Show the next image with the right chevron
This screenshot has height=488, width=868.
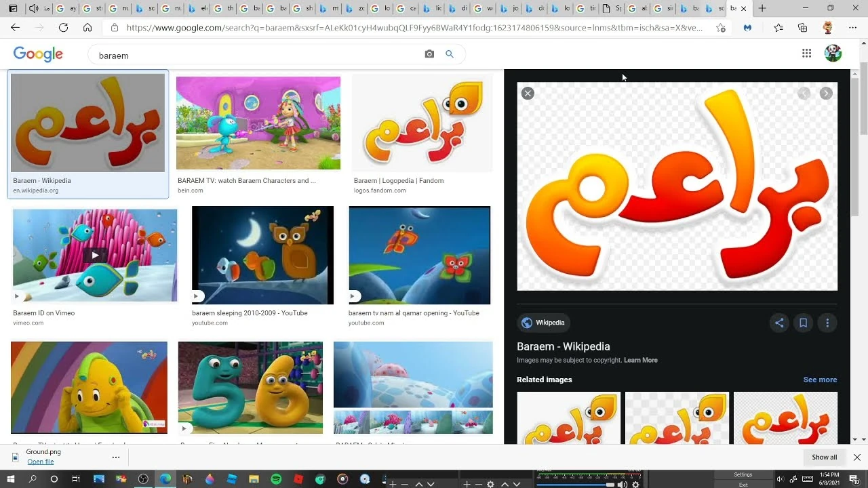pyautogui.click(x=825, y=94)
